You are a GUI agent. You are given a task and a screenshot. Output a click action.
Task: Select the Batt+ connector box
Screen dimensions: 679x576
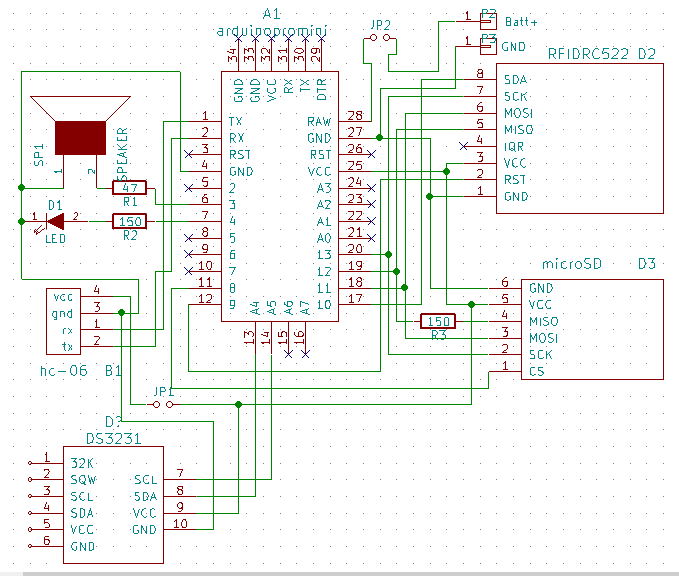tap(488, 21)
